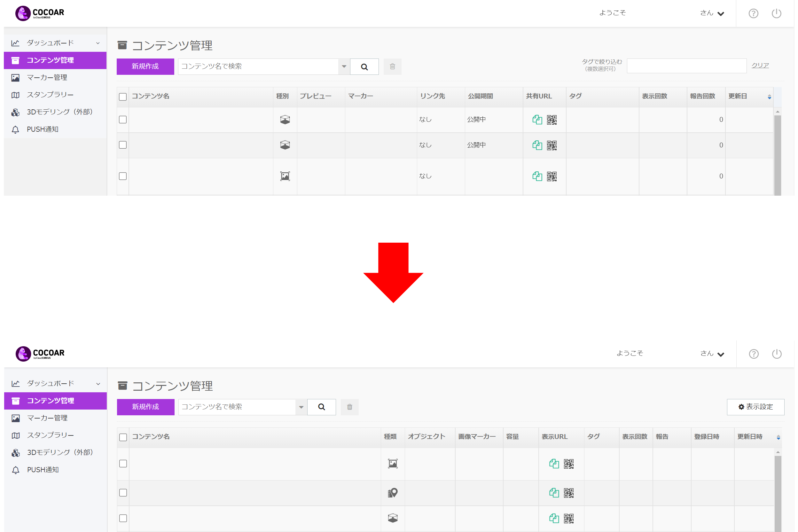Open スタンプラリー in upper sidebar
Image resolution: width=798 pixels, height=532 pixels.
click(x=55, y=95)
